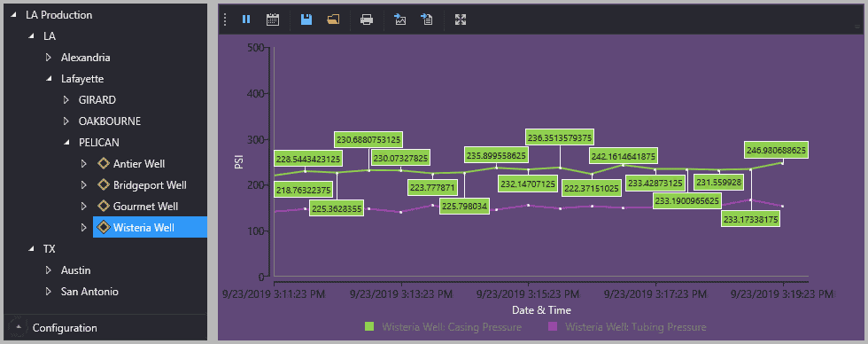This screenshot has width=868, height=344.
Task: Click the 246.980688625 data label
Action: [777, 150]
